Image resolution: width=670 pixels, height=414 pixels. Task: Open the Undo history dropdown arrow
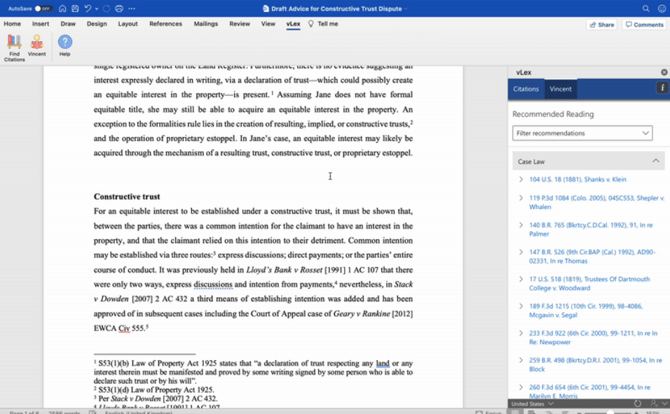tap(97, 9)
